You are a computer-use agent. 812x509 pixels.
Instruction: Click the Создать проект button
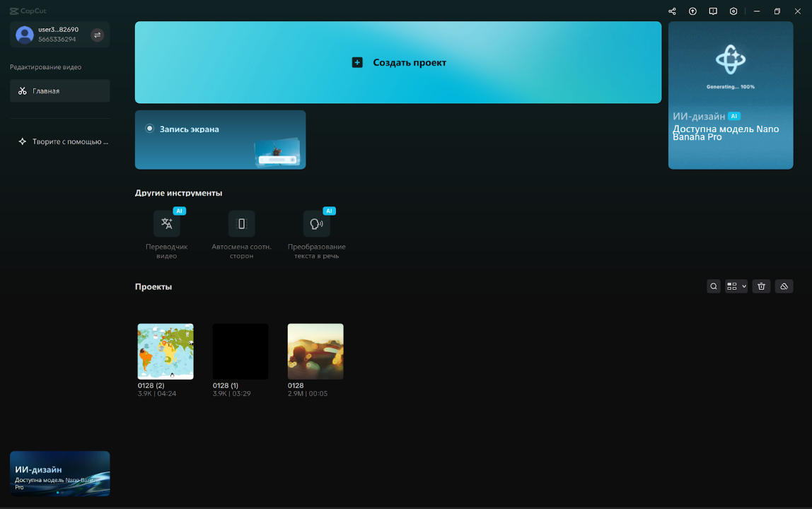coord(398,62)
